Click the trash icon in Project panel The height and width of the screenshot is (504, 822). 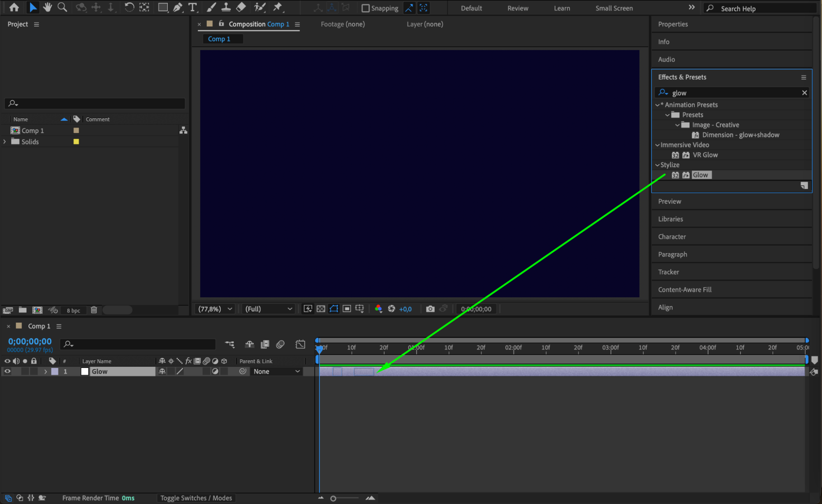coord(94,310)
